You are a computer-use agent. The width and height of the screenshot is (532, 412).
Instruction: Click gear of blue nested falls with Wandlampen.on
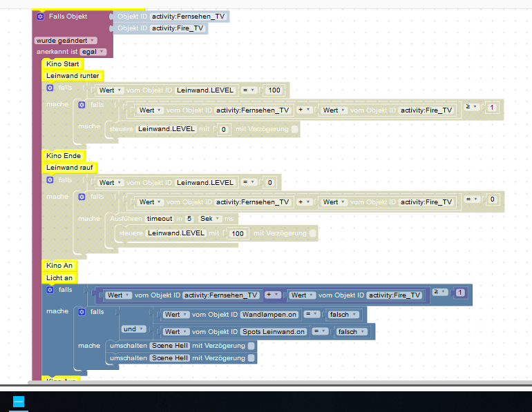[82, 312]
